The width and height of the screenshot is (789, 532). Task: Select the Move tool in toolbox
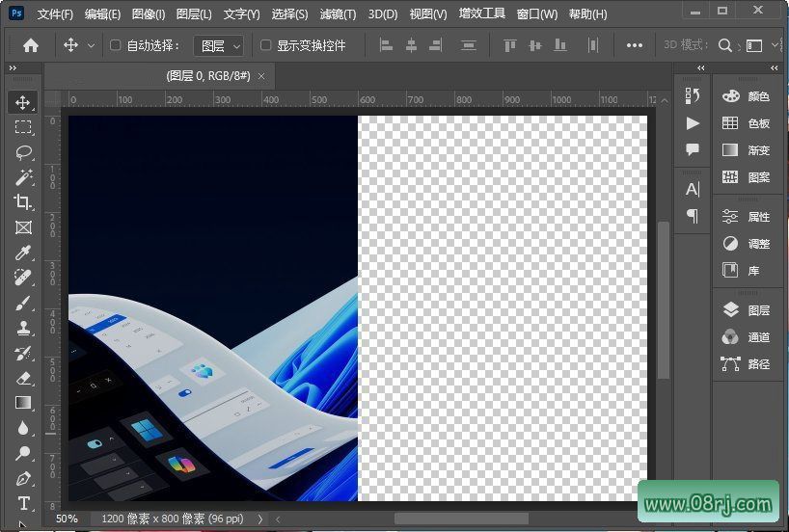22,102
